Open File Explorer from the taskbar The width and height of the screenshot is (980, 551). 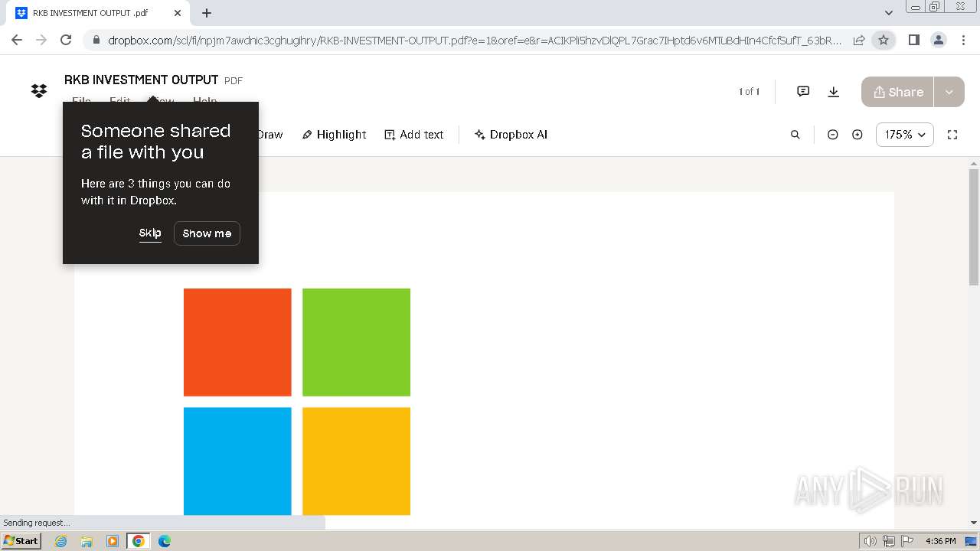(87, 541)
